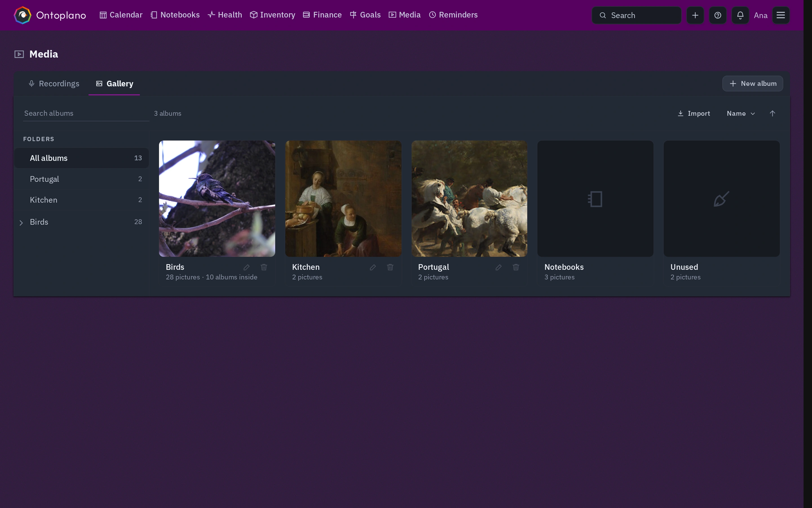This screenshot has width=812, height=508.
Task: Click the Import button
Action: [694, 113]
